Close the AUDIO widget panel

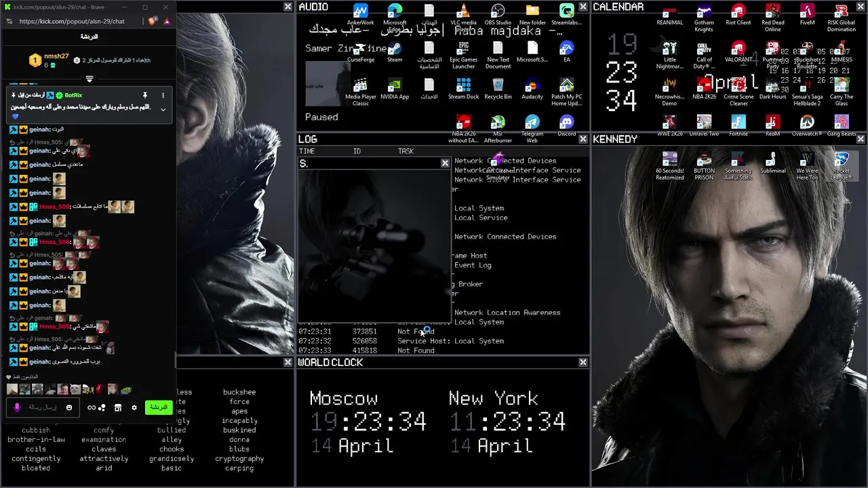[583, 7]
